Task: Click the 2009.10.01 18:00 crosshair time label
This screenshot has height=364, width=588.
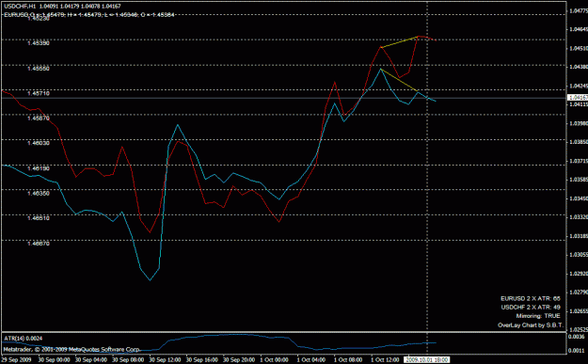Action: (426, 359)
